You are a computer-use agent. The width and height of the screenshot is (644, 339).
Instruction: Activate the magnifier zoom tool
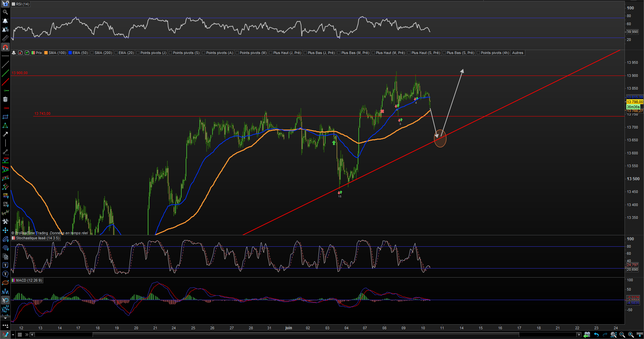[5, 12]
